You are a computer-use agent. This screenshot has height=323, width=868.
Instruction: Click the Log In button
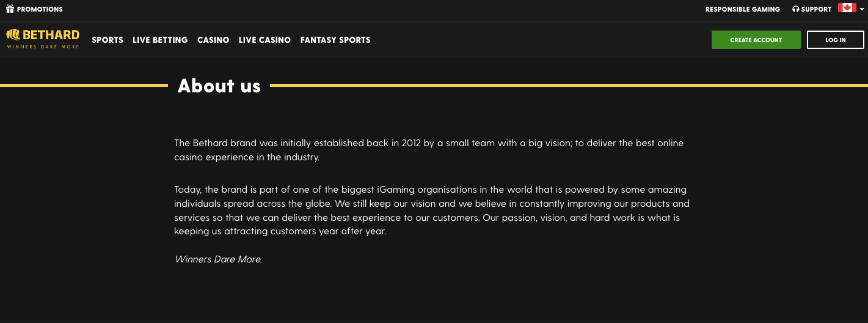(x=836, y=40)
